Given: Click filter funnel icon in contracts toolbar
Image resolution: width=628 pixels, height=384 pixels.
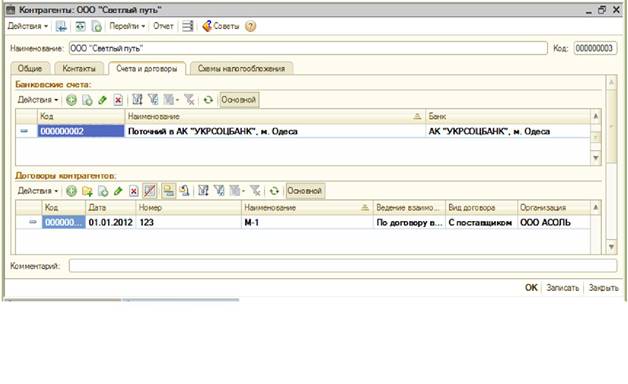Looking at the screenshot, I should pos(219,191).
